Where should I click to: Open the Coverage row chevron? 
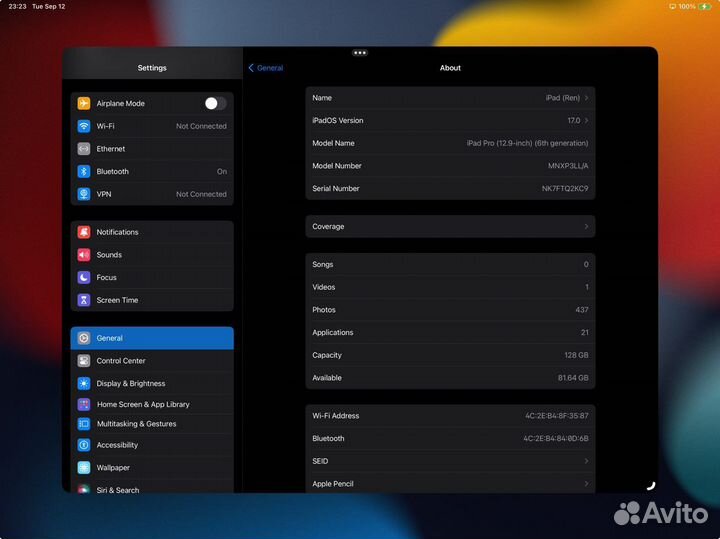[x=586, y=226]
